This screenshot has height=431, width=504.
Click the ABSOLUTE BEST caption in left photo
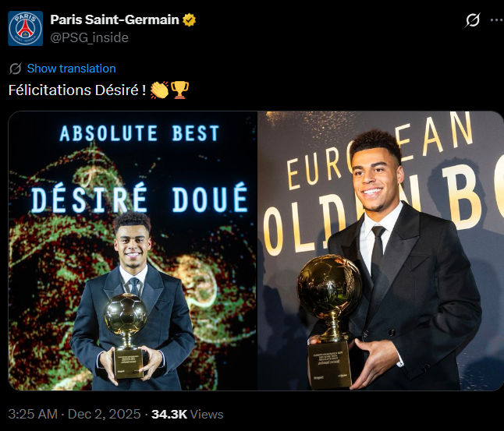140,133
